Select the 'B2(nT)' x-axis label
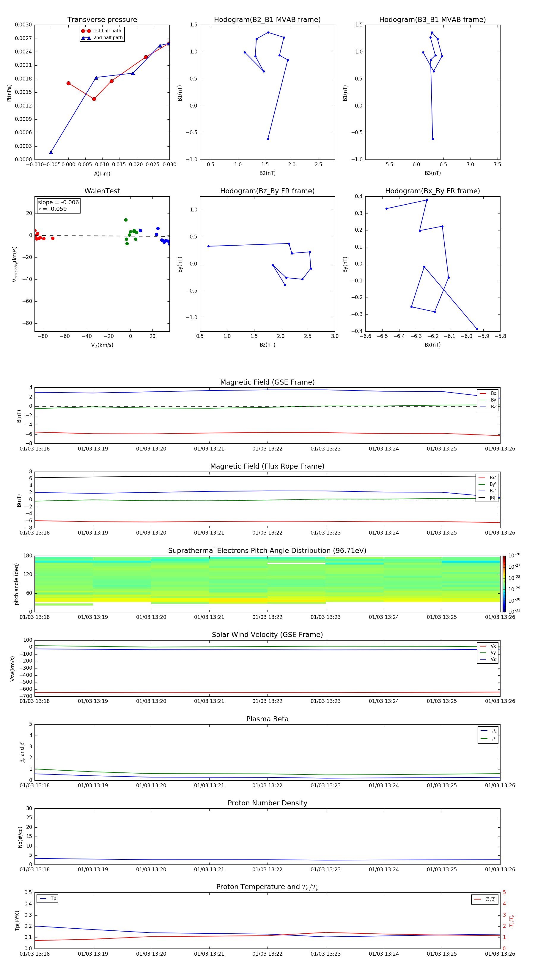This screenshot has height=980, width=535. click(x=267, y=173)
